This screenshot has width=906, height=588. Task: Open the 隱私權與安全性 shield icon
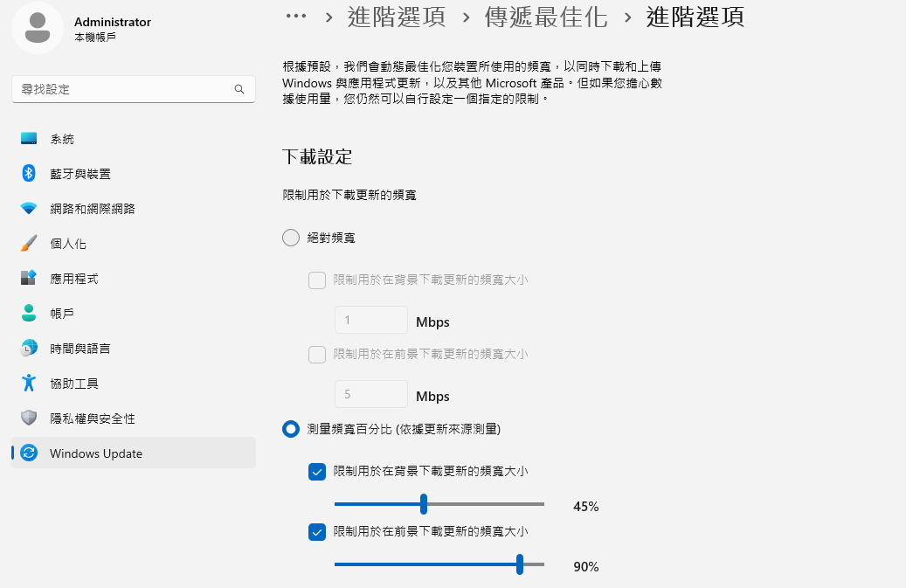pyautogui.click(x=28, y=418)
